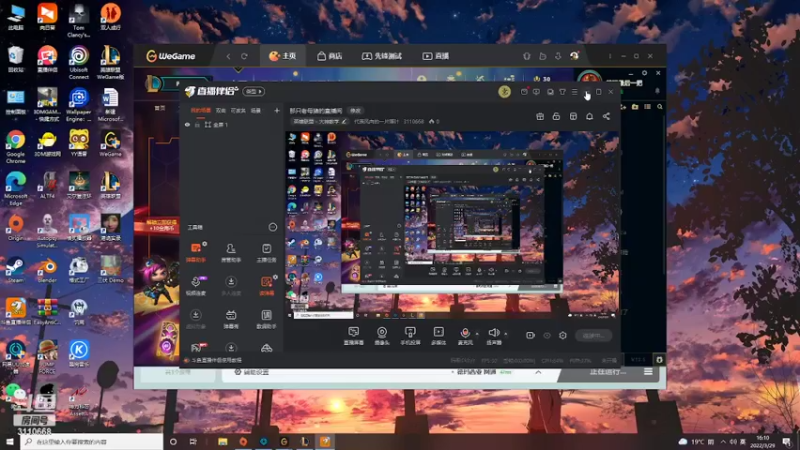The image size is (800, 450).
Task: Open the Task View taskbar button
Action: pos(193,442)
